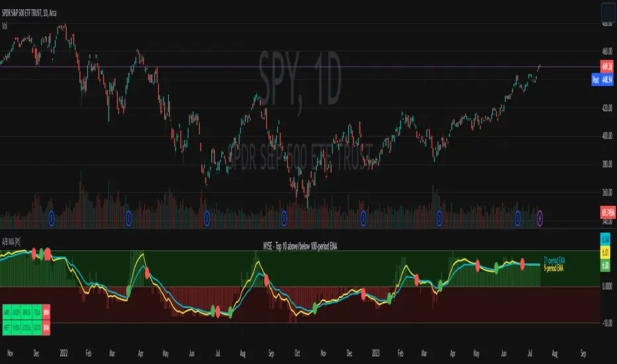Click the dividend marker nearest the lightning icon
This screenshot has height=364, width=617.
518,218
